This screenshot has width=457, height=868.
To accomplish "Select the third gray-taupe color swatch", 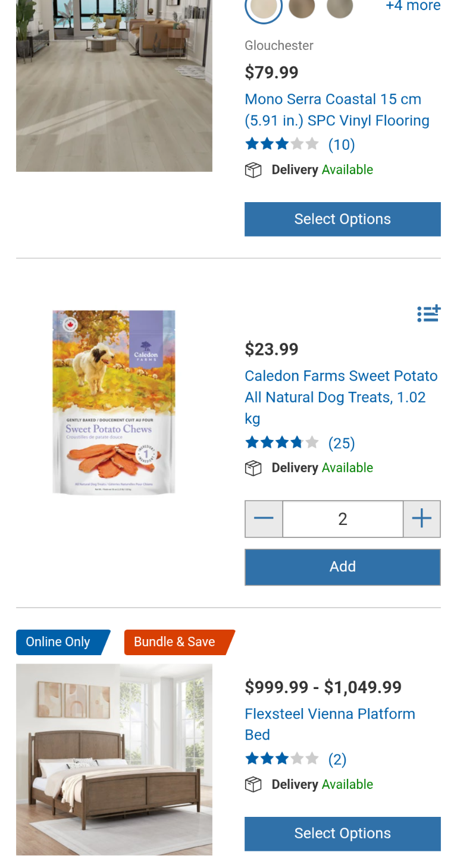I will tap(340, 7).
